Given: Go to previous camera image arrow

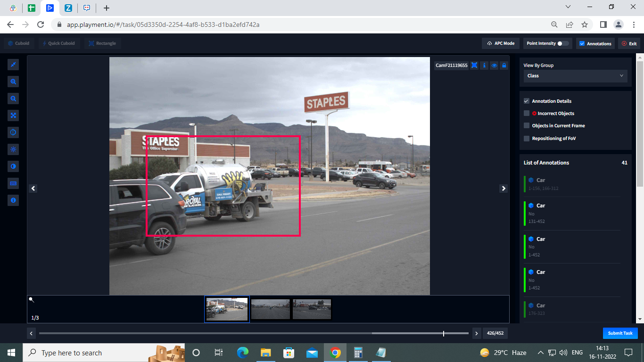Looking at the screenshot, I should point(33,188).
